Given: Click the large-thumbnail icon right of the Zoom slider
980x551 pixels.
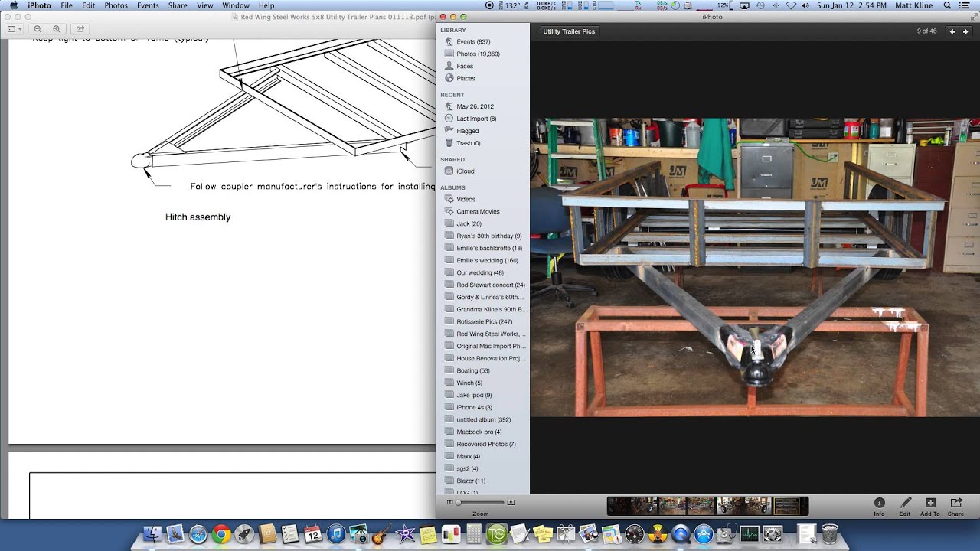Looking at the screenshot, I should [x=511, y=503].
